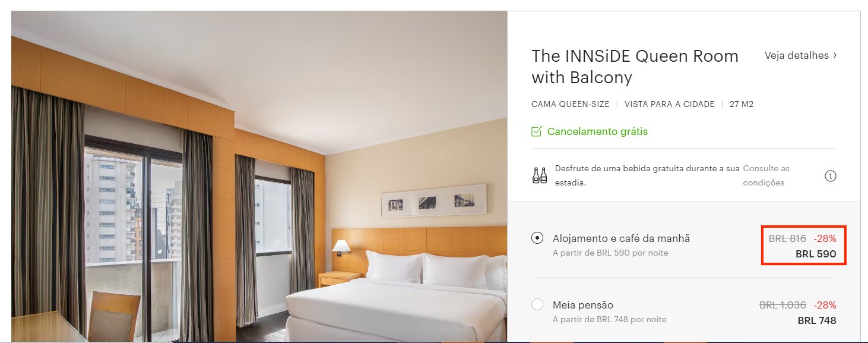
Task: Click the hotel room photo
Action: click(x=259, y=177)
